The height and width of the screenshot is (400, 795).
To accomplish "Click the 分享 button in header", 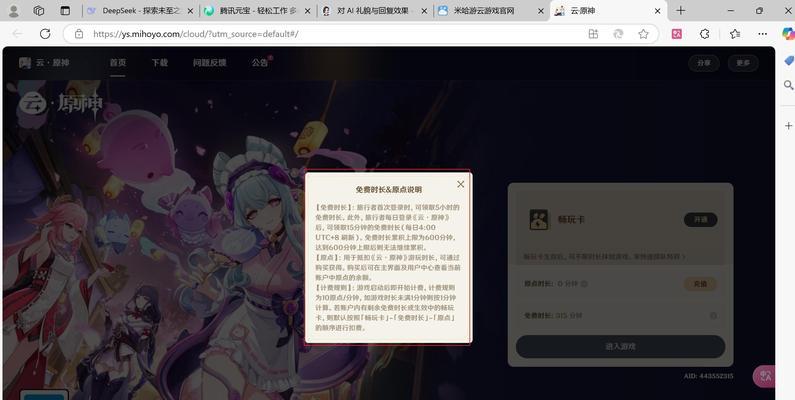I will point(704,63).
